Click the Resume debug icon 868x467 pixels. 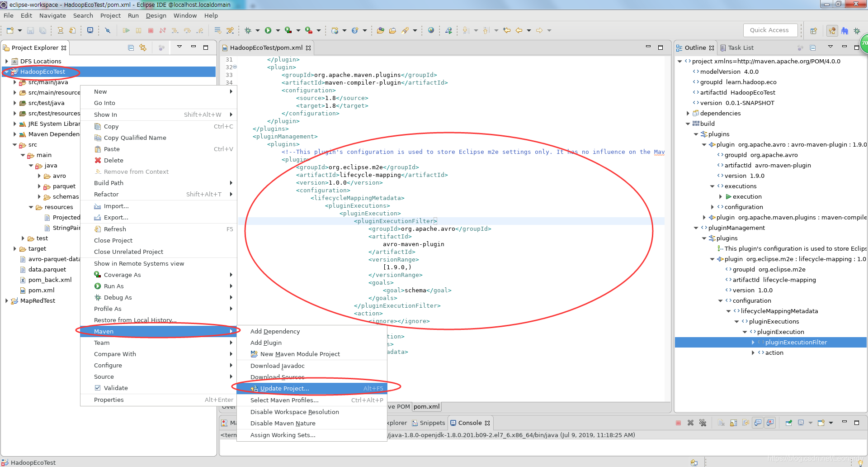coord(126,30)
